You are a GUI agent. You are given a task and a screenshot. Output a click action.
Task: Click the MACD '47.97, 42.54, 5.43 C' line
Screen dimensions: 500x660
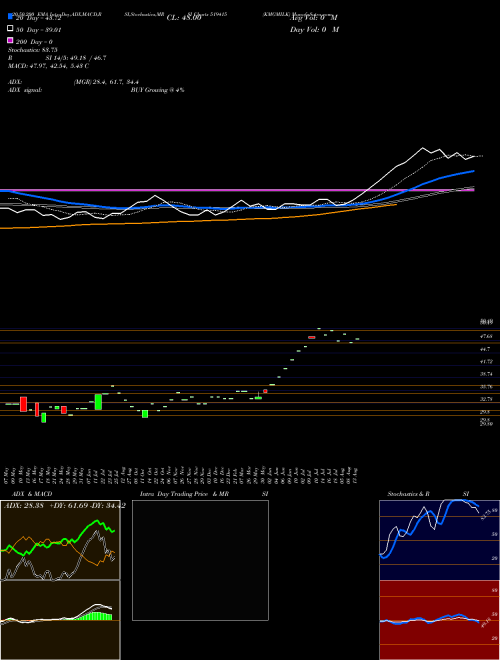click(x=48, y=66)
